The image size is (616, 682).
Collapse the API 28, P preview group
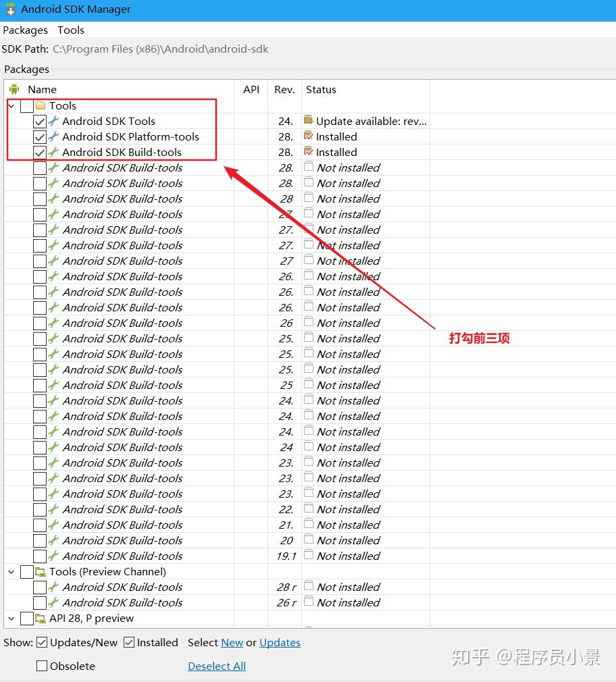click(11, 619)
